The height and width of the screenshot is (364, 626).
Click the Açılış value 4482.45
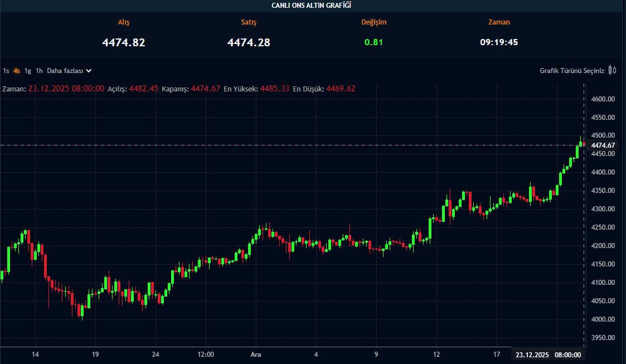coord(144,89)
